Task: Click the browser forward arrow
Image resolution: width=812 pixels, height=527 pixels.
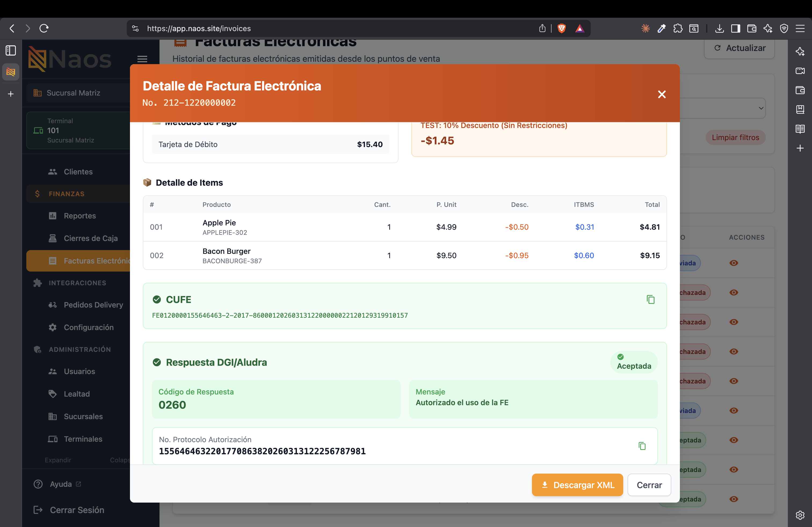Action: [28, 28]
